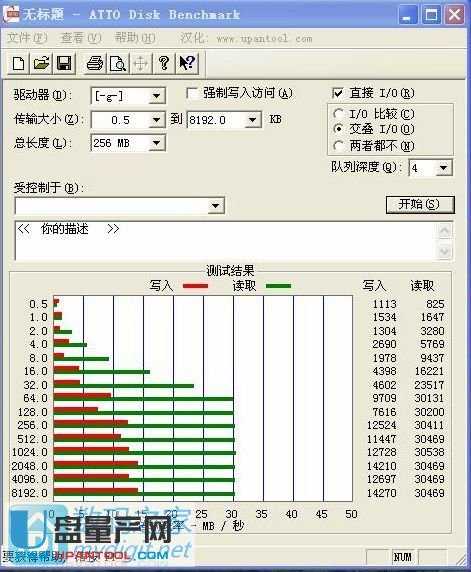This screenshot has width=471, height=572.
Task: Click the ATTO application icon in title bar
Action: [11, 14]
